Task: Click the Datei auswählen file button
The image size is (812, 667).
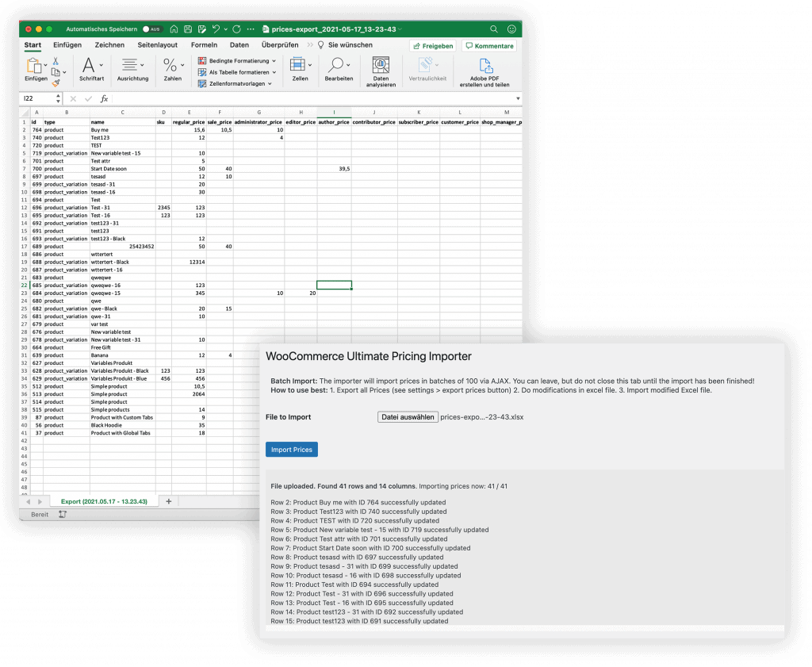Action: 408,417
